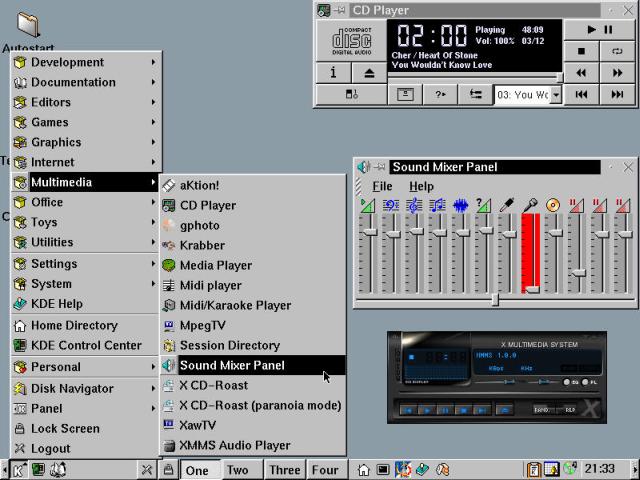Viewport: 640px width, 480px height.
Task: Click the bass clef icon in mixer
Action: point(390,205)
